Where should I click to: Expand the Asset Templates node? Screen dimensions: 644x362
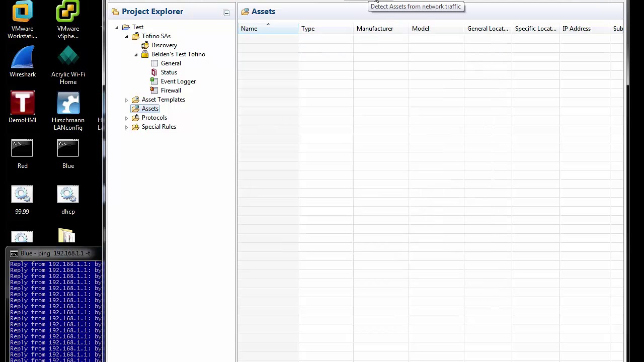click(126, 100)
